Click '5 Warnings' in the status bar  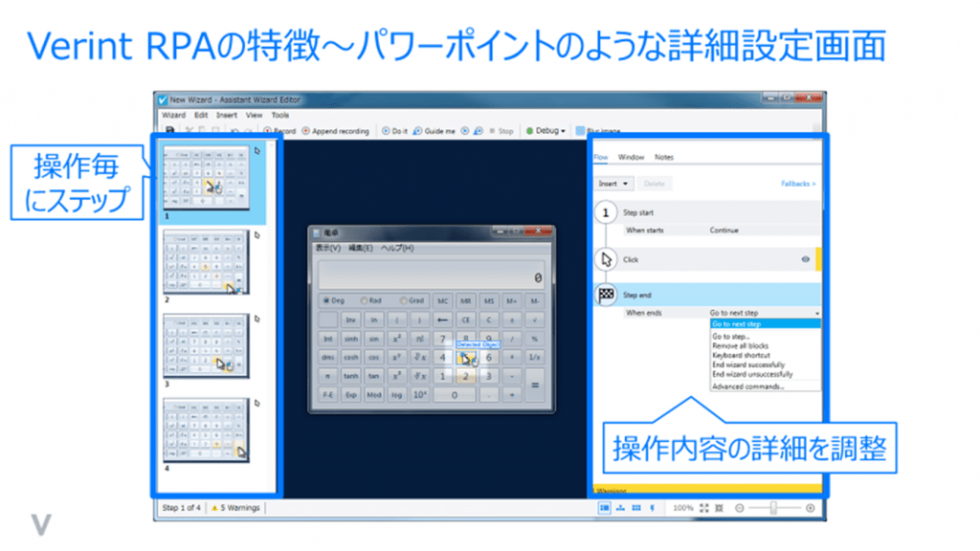tap(235, 508)
